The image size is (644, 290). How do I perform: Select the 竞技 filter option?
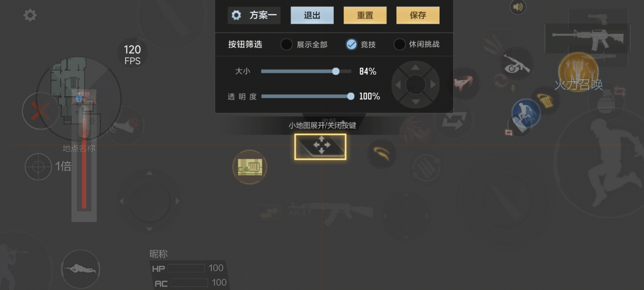pyautogui.click(x=361, y=44)
